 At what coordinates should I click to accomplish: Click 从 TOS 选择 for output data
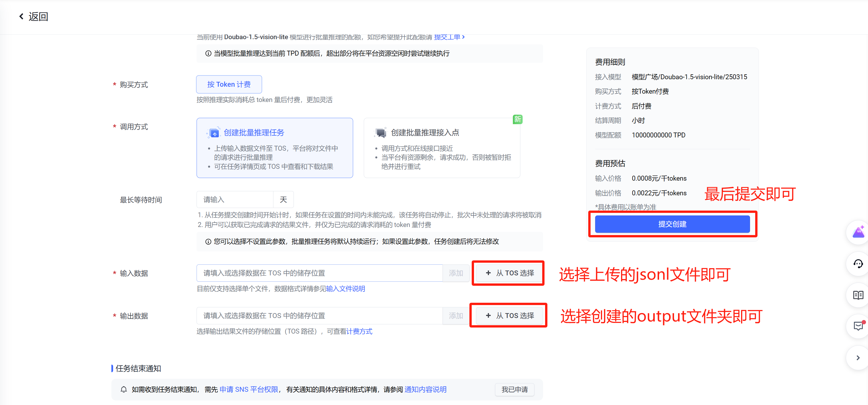tap(509, 315)
